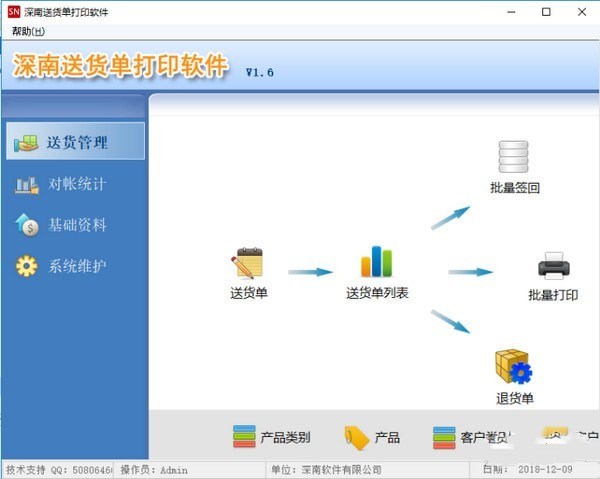600x479 pixels.
Task: Select 送货管理 in the sidebar
Action: click(x=75, y=141)
